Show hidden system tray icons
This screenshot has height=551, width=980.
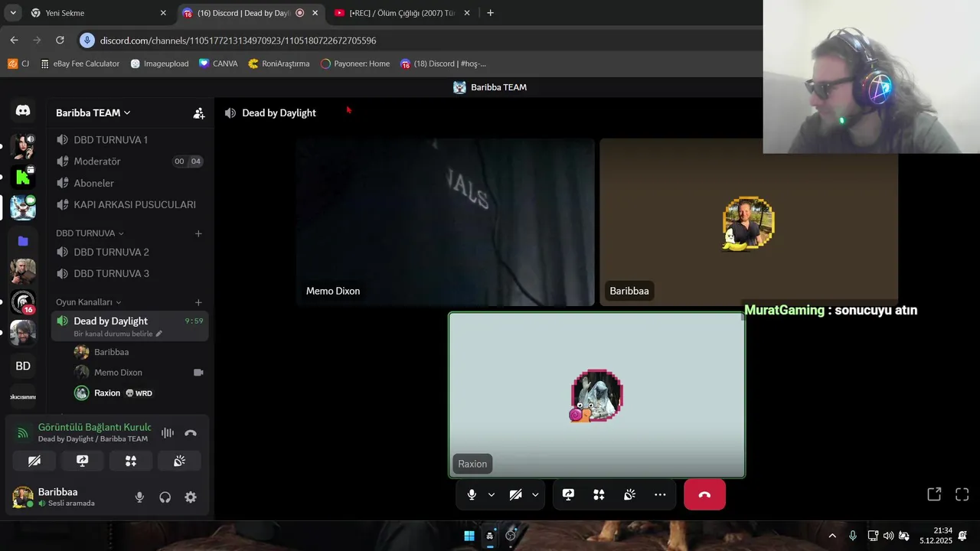coord(832,536)
